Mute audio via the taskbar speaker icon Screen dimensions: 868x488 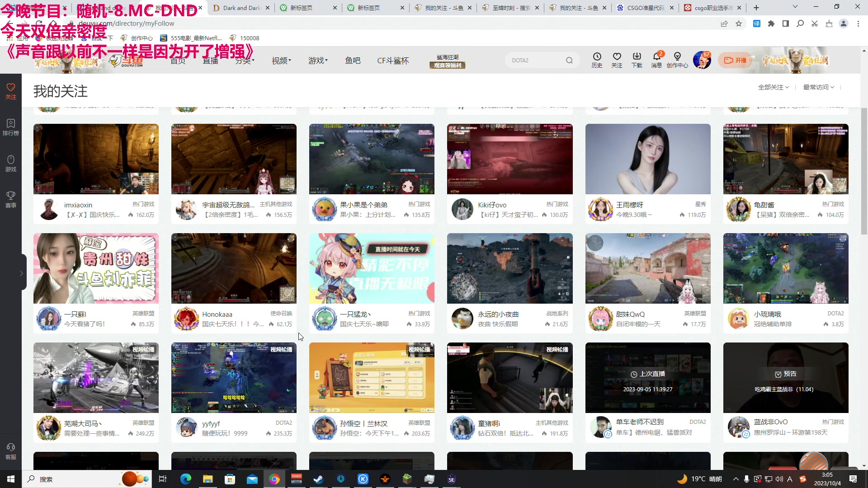(779, 479)
